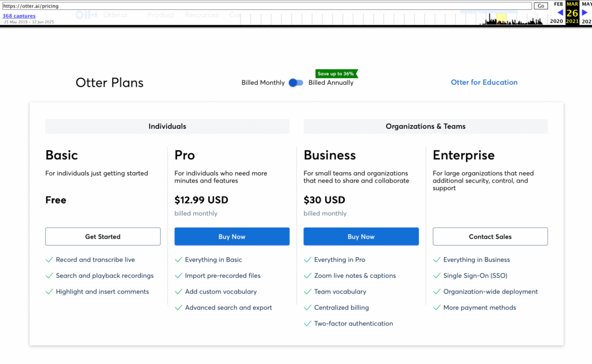Click the faded Resources nav item
Image resolution: width=592 pixels, height=364 pixels.
(202, 14)
